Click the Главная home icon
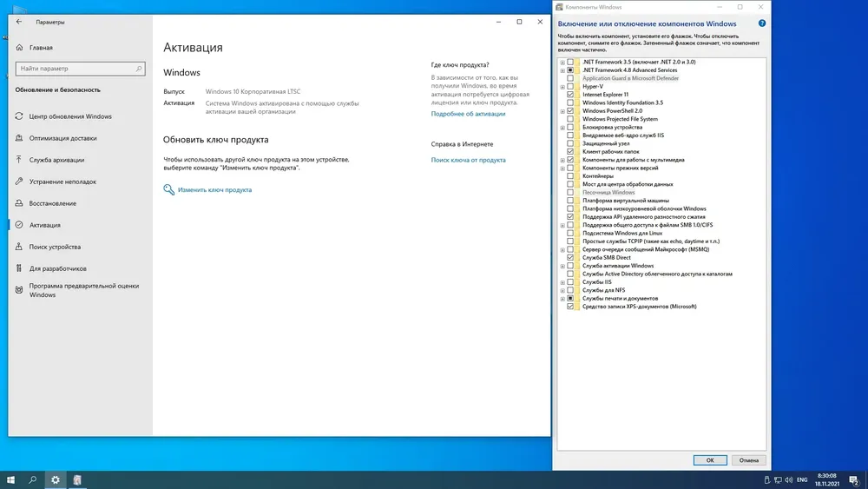The height and width of the screenshot is (489, 868). coord(19,48)
